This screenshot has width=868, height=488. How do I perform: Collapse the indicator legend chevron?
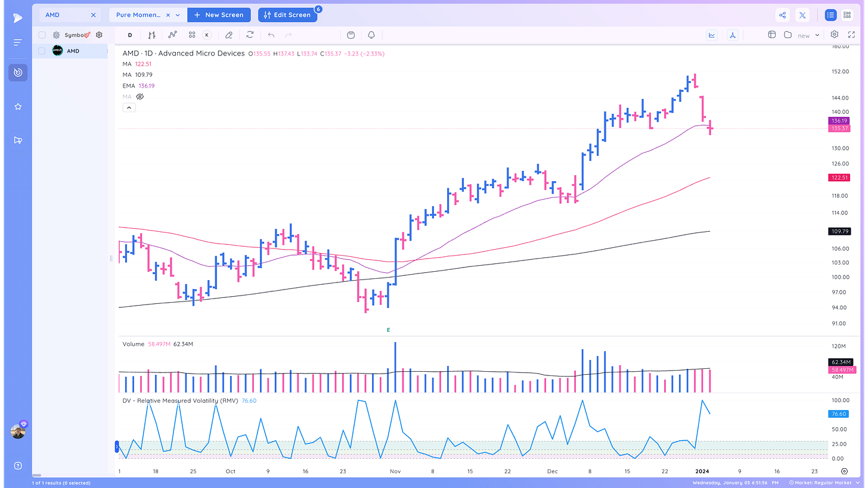pos(129,108)
